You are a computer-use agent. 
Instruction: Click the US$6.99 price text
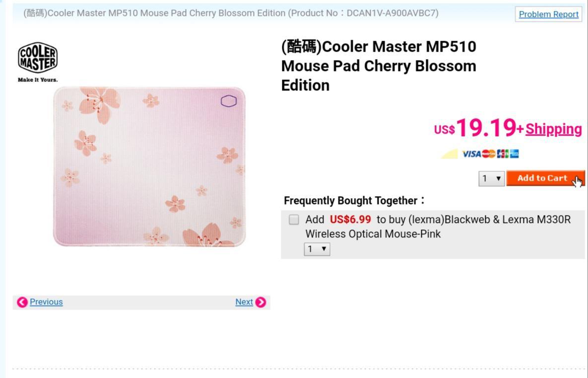tap(350, 219)
